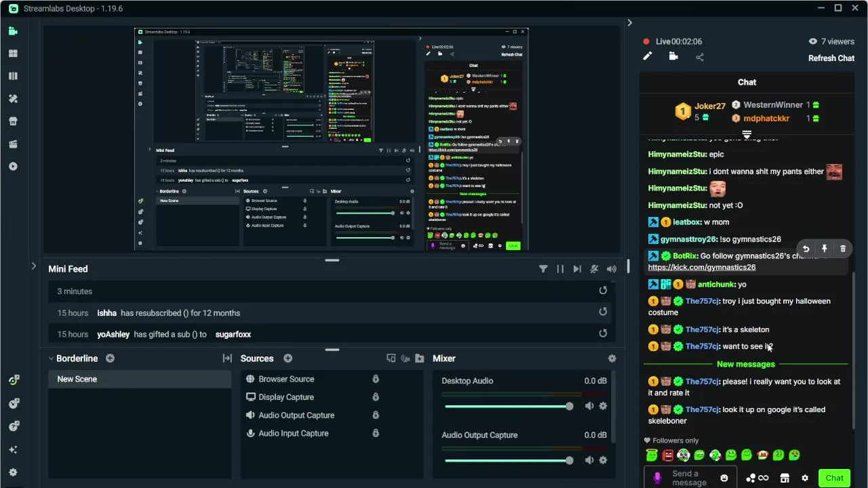Jump to New messages divider
This screenshot has width=868, height=488.
pyautogui.click(x=746, y=364)
